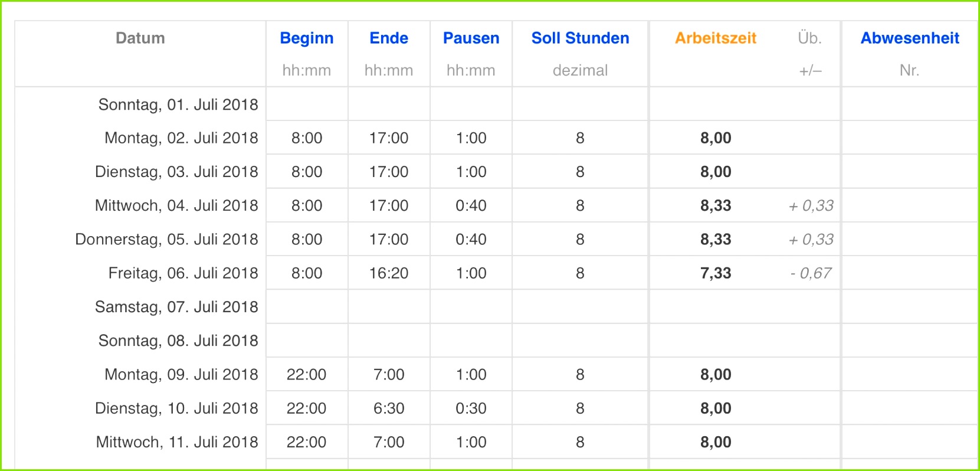
Task: Select Soll Stunden cell for Donnerstag, 05. Juli
Action: point(580,240)
